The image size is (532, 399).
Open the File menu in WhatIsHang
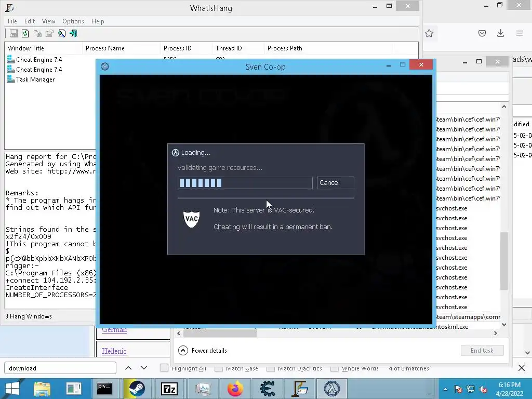point(12,21)
